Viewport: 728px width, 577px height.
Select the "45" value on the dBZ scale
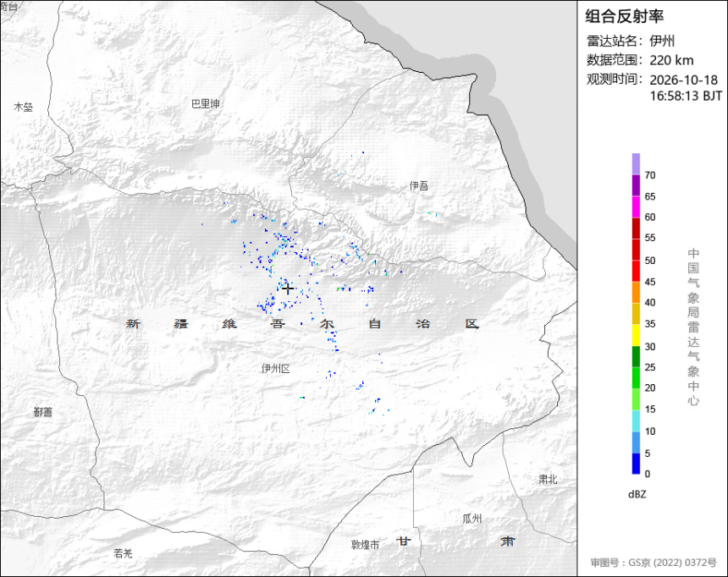point(650,282)
